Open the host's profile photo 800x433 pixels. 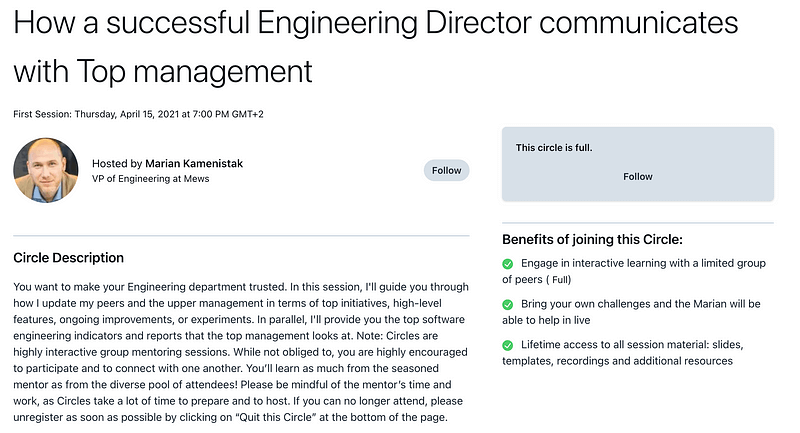click(x=45, y=170)
